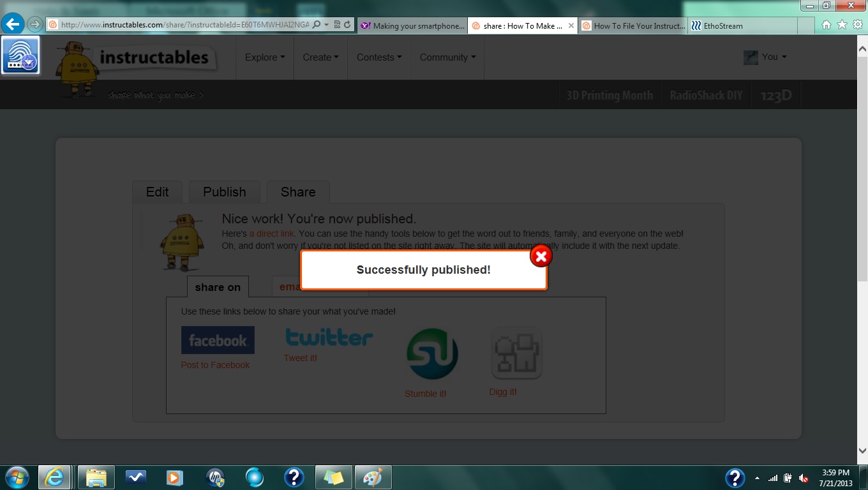
Task: Open the new tab button
Action: point(805,26)
